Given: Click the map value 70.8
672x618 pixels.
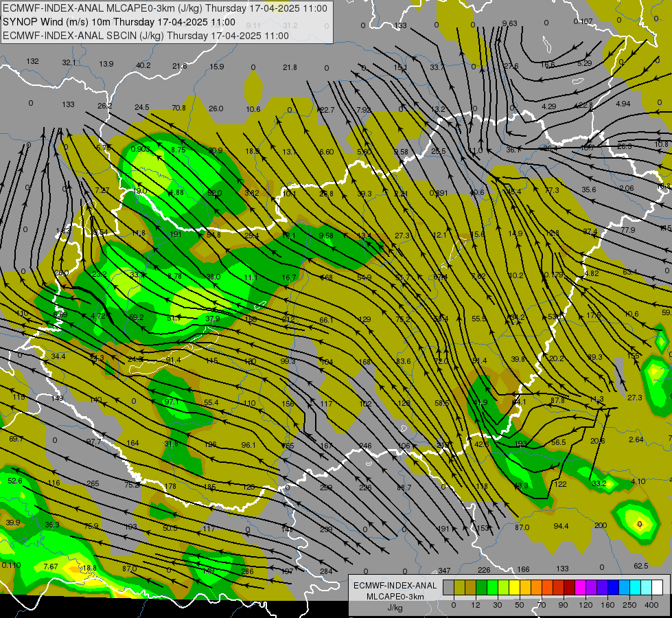Looking at the screenshot, I should point(178,108).
